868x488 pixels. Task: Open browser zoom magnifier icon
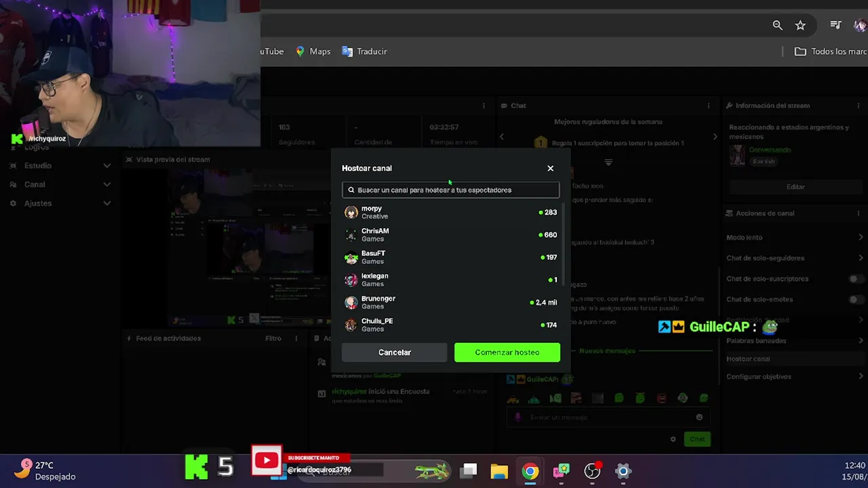point(778,25)
